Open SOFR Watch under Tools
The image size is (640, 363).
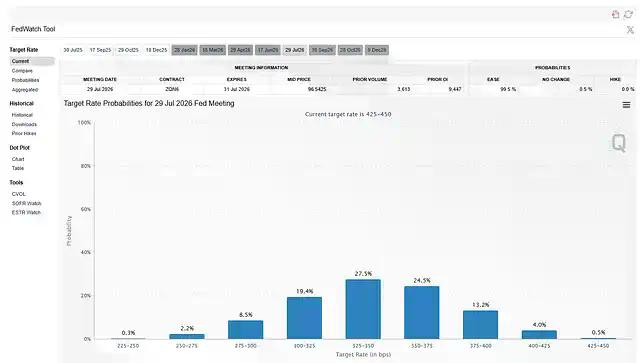click(x=27, y=203)
